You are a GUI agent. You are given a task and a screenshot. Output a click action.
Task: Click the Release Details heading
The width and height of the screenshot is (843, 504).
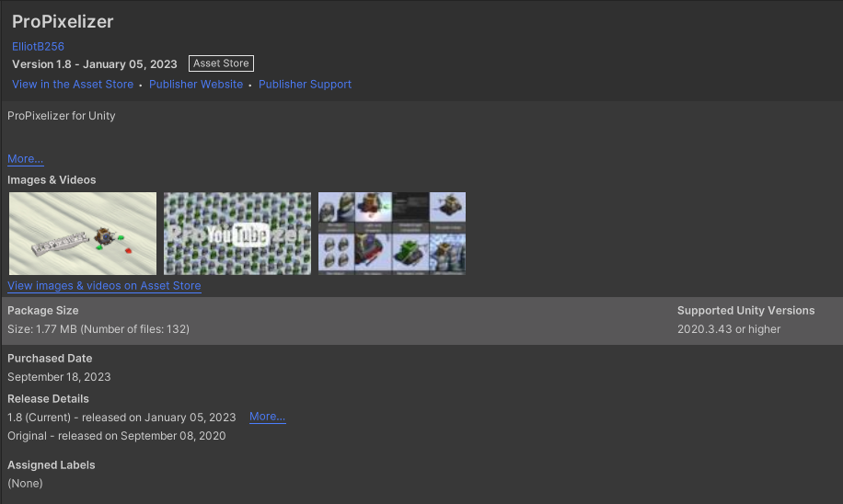(49, 398)
